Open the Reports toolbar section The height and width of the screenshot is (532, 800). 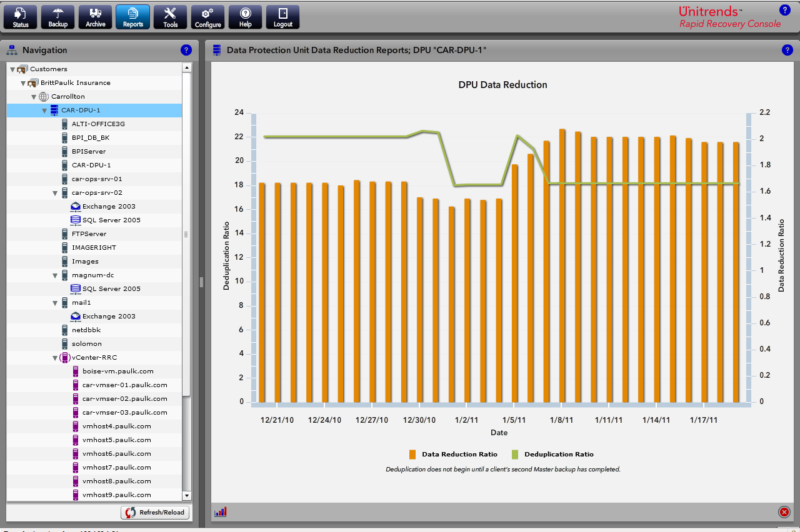[132, 17]
